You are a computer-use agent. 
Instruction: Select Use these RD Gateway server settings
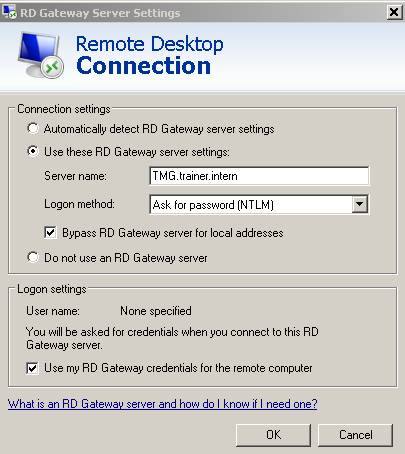click(x=33, y=151)
